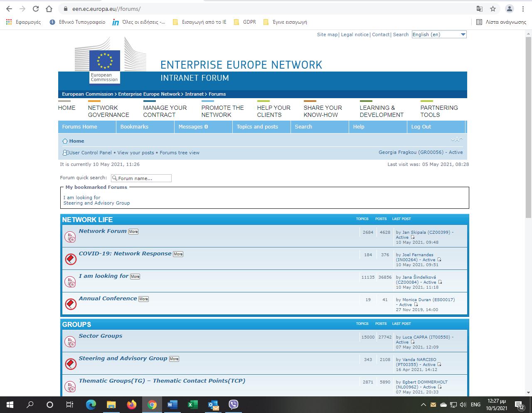This screenshot has height=413, width=532.
Task: Open the English (en) language dropdown
Action: click(439, 35)
